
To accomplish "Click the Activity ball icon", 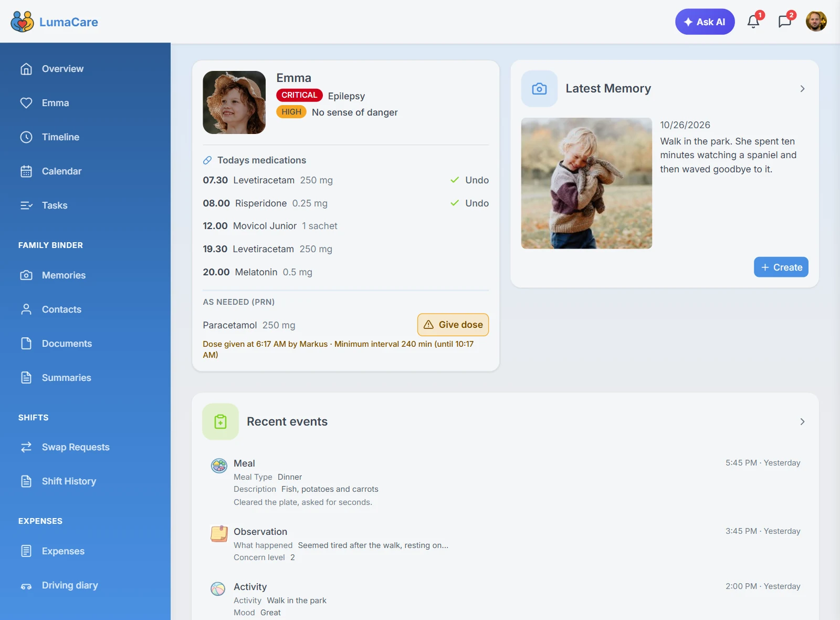I will [218, 588].
